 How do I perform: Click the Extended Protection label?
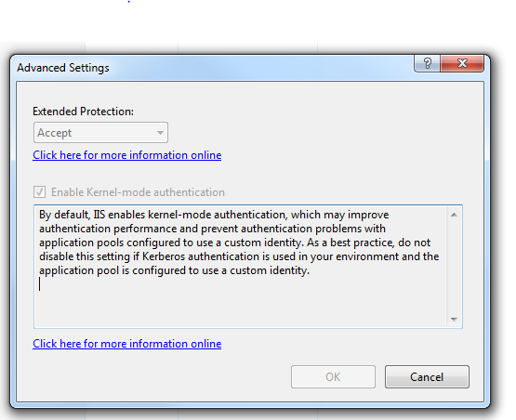[83, 112]
